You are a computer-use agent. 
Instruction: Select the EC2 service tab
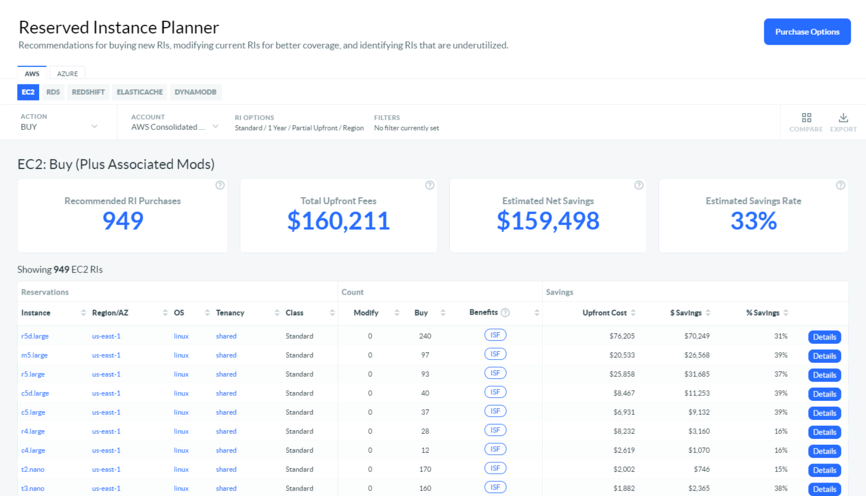28,92
